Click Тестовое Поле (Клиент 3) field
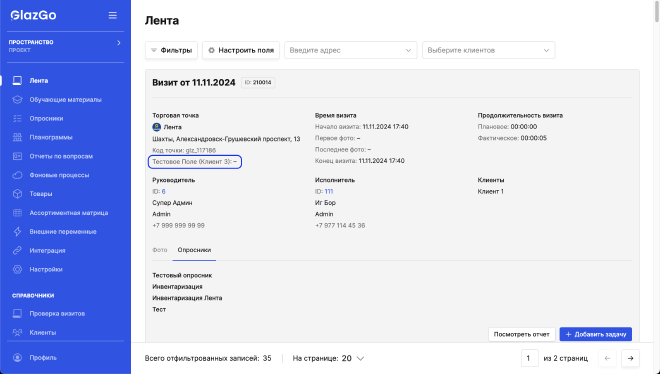This screenshot has height=374, width=660. pyautogui.click(x=195, y=162)
